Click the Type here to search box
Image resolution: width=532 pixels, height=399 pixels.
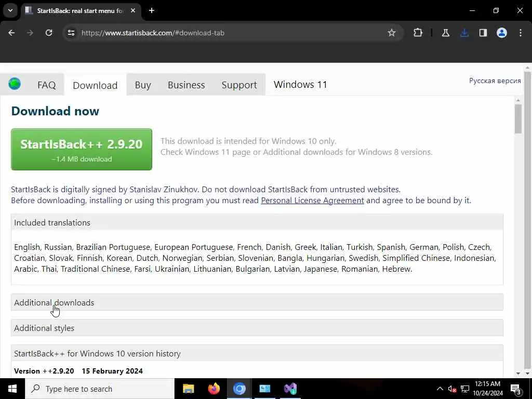coord(100,389)
